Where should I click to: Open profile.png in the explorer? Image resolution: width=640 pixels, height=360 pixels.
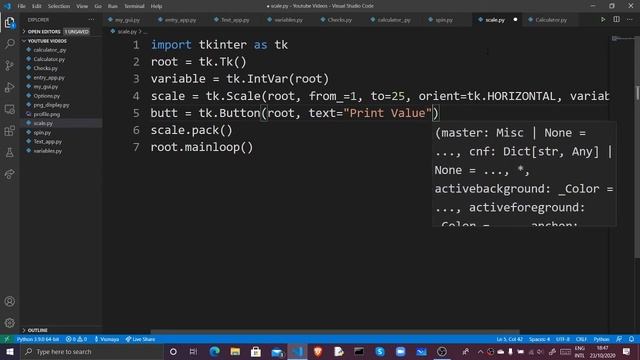click(x=47, y=114)
